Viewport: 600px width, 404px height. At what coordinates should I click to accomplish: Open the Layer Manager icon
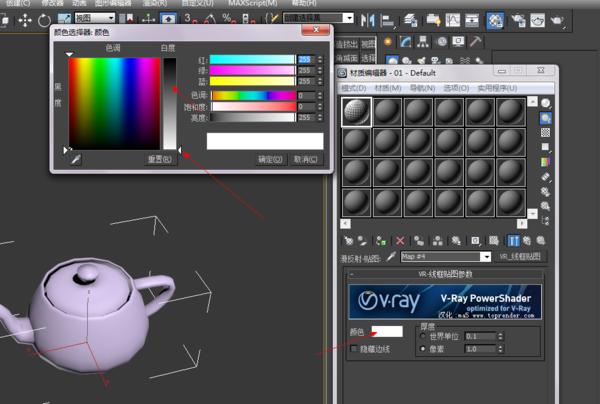pos(410,20)
